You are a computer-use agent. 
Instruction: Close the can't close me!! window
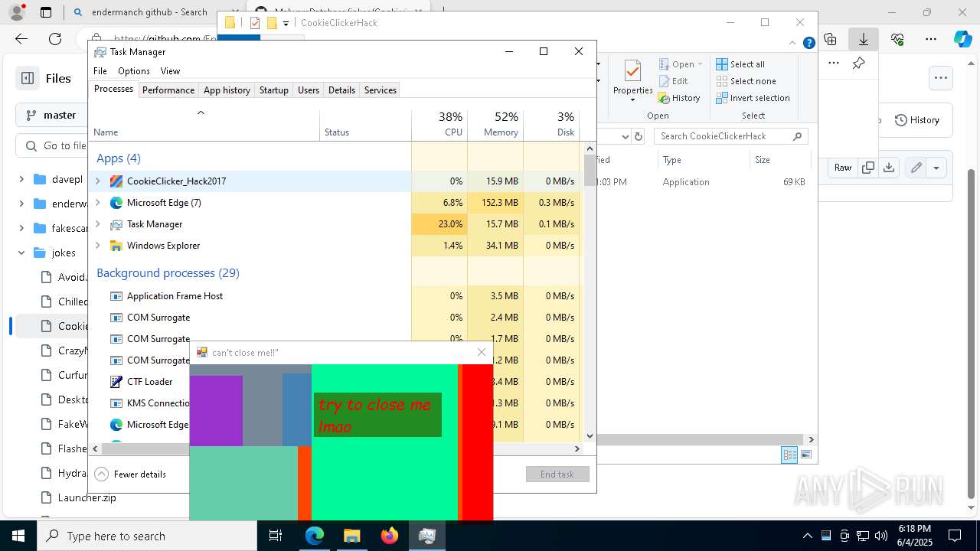coord(482,352)
